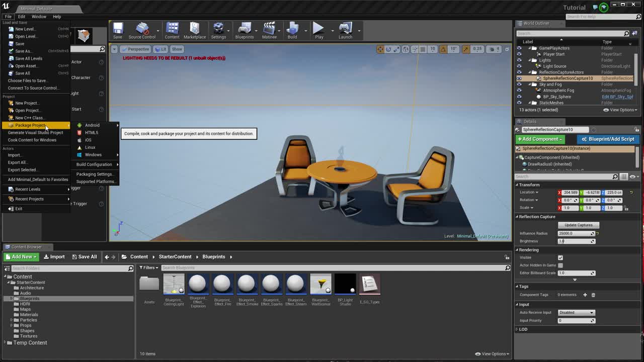The image size is (644, 362).
Task: Click Save All in Content Browser
Action: [84, 257]
